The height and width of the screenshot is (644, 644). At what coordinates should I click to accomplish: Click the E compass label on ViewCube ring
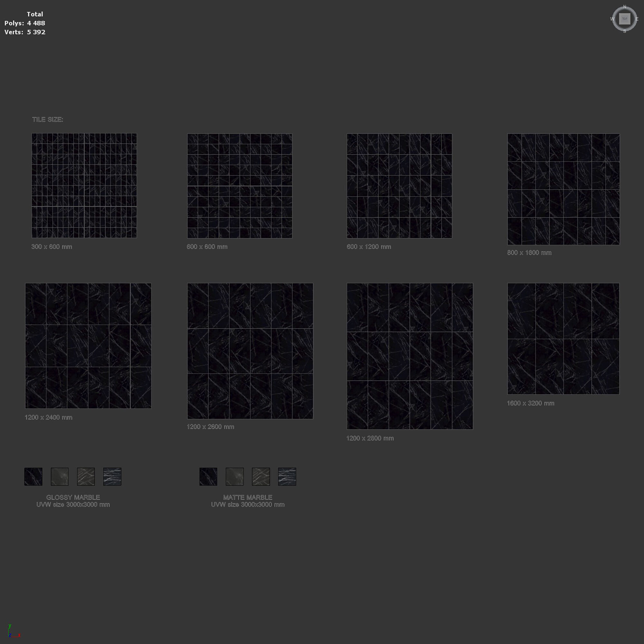coord(637,19)
